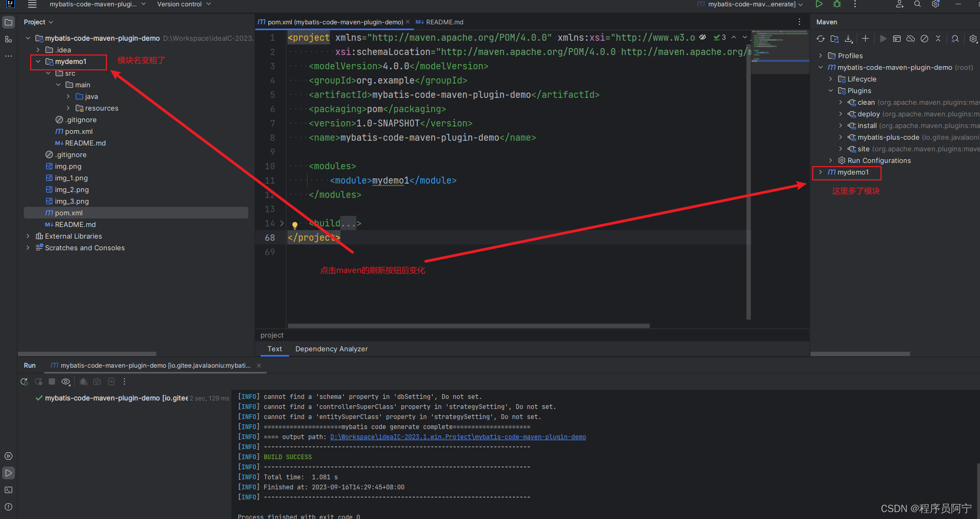
Task: Select the Text tab below editor
Action: pyautogui.click(x=274, y=349)
